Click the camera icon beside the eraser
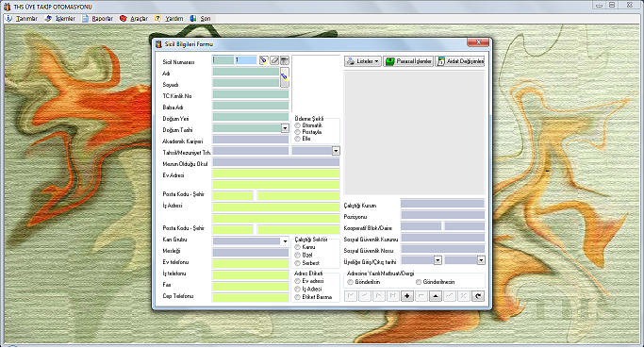The image size is (644, 348). [284, 60]
